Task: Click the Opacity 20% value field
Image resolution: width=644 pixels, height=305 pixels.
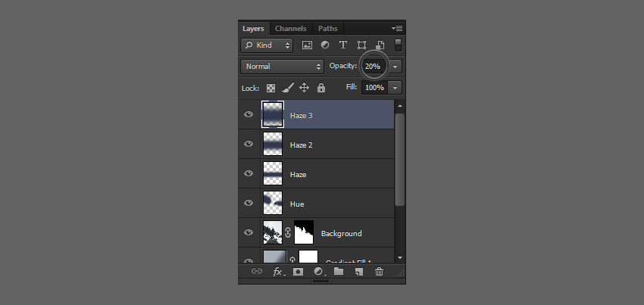Action: [x=374, y=66]
